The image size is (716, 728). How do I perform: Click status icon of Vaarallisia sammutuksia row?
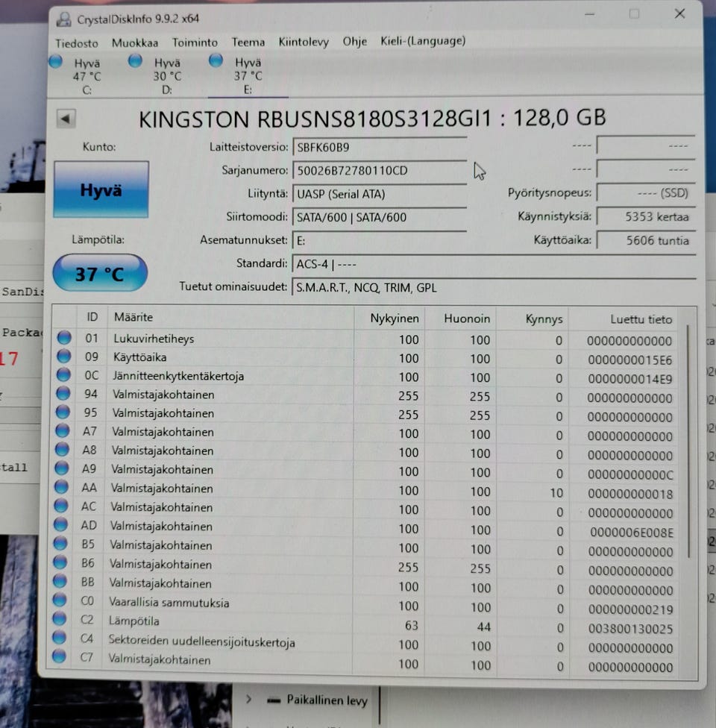pos(60,600)
